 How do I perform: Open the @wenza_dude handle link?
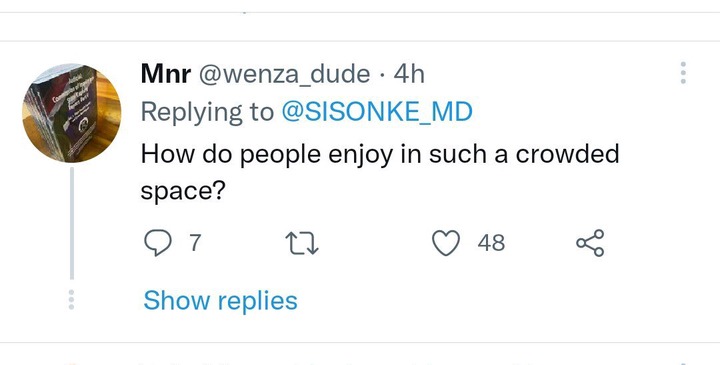pyautogui.click(x=284, y=74)
